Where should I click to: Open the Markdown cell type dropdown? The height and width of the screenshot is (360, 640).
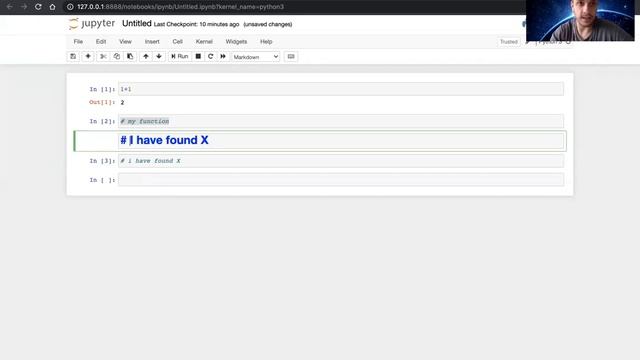click(x=256, y=57)
